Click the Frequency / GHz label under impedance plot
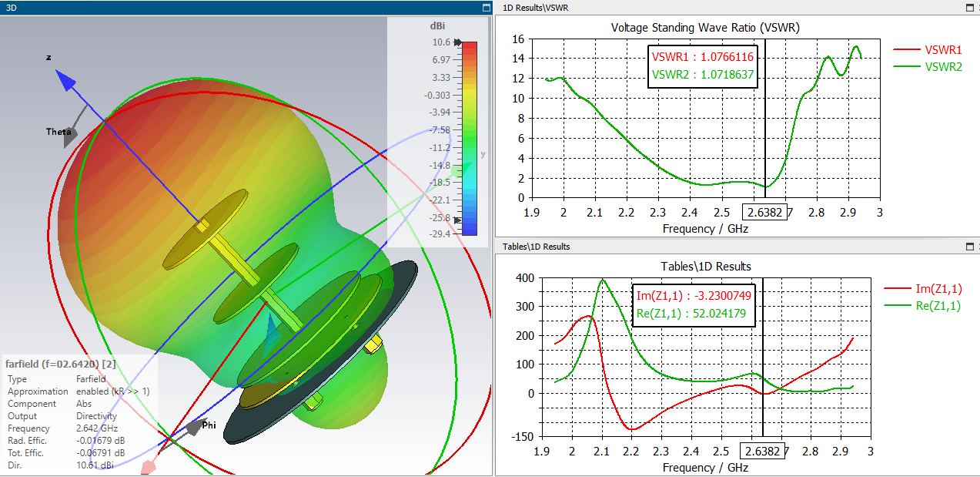This screenshot has width=980, height=477. click(705, 468)
